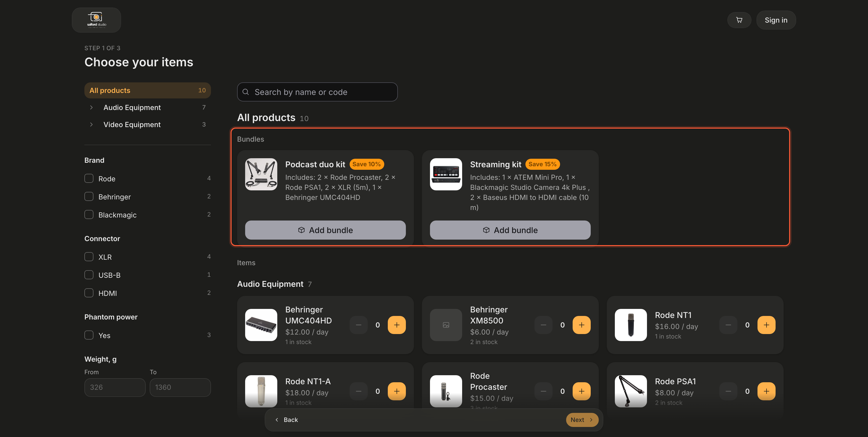Click the Salford Studio logo
The width and height of the screenshot is (868, 437).
(x=96, y=20)
